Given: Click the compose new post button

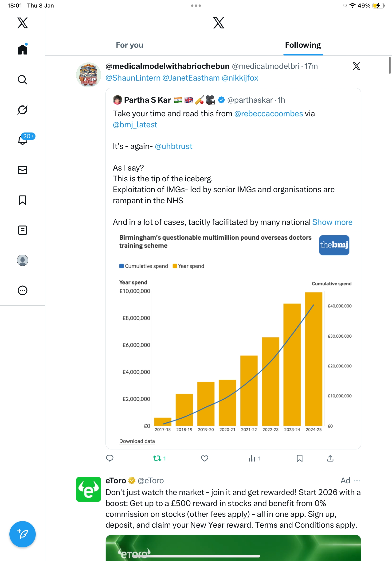Looking at the screenshot, I should (x=23, y=534).
